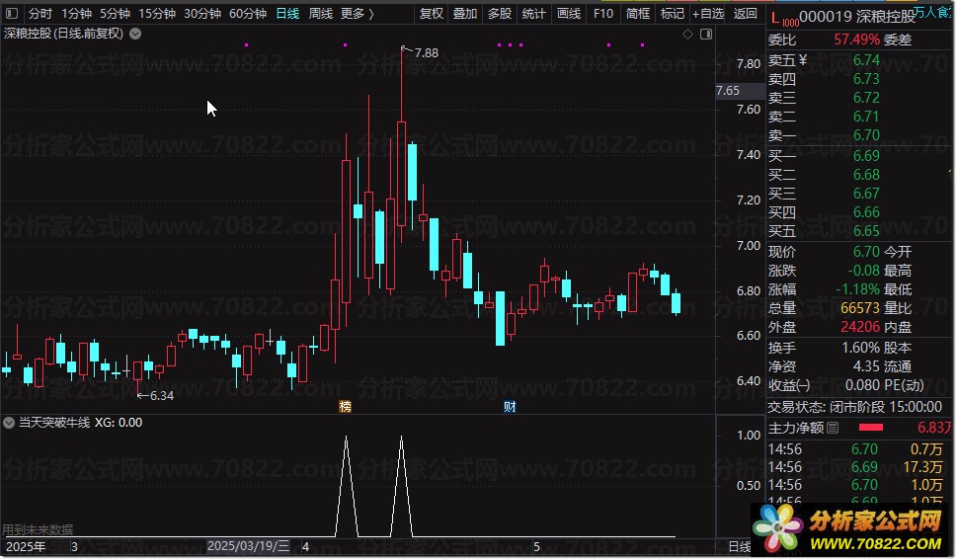Toggle the right panel layout icon

coord(706,35)
